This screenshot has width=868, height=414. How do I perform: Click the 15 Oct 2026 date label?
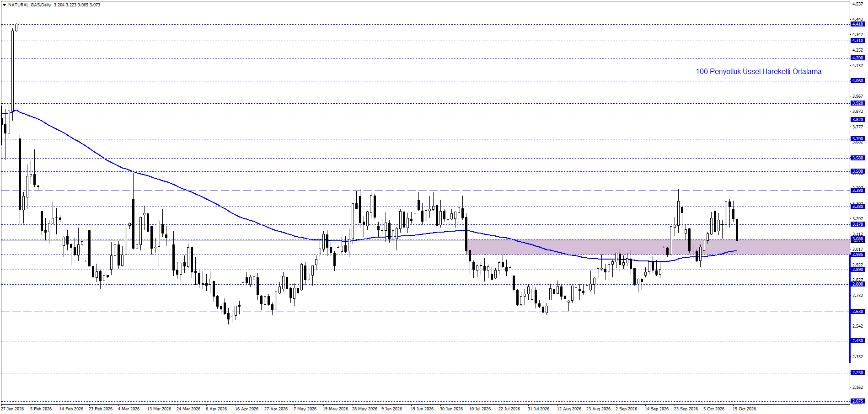point(744,409)
